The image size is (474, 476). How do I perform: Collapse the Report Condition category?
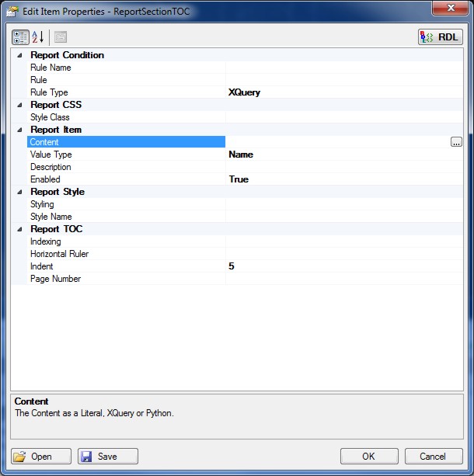pos(19,55)
